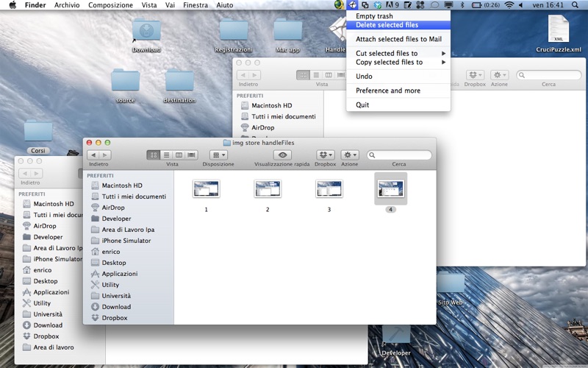Open the Azione gear dropdown in front window
Image resolution: width=588 pixels, height=368 pixels.
point(350,155)
